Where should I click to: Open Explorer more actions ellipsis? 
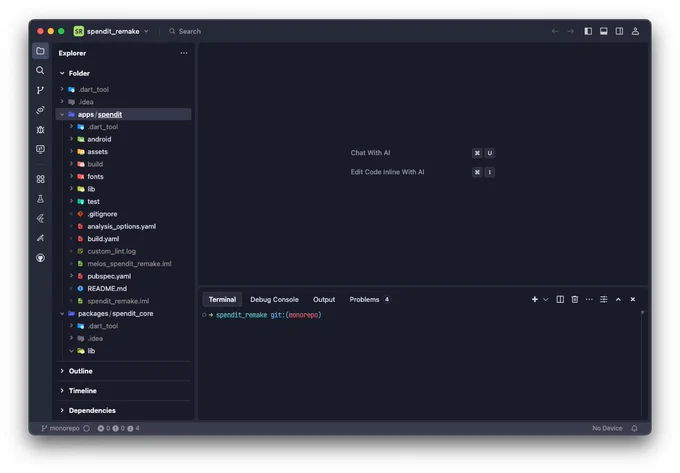[x=184, y=53]
